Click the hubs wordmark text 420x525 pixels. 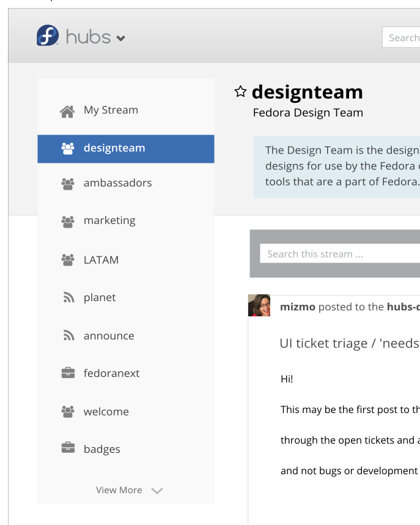pyautogui.click(x=89, y=37)
